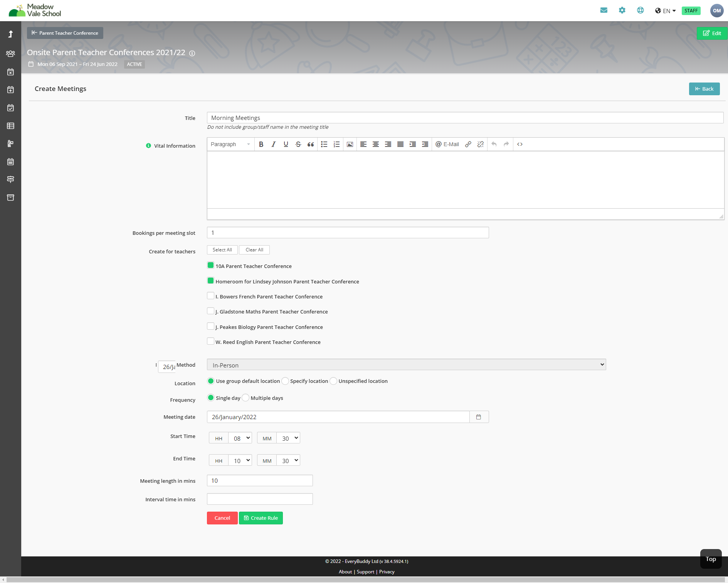Image resolution: width=728 pixels, height=583 pixels.
Task: Click Bookings per meeting slot field
Action: click(x=348, y=233)
